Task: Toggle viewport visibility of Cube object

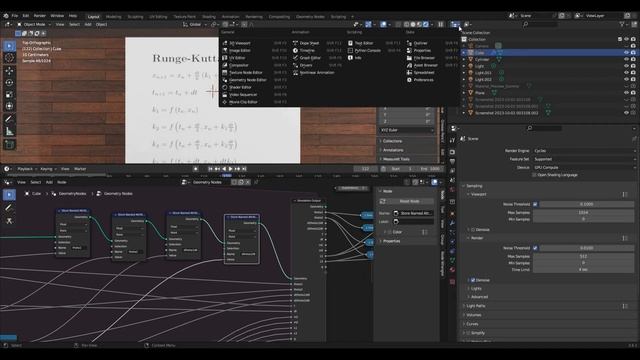Action: tap(626, 53)
